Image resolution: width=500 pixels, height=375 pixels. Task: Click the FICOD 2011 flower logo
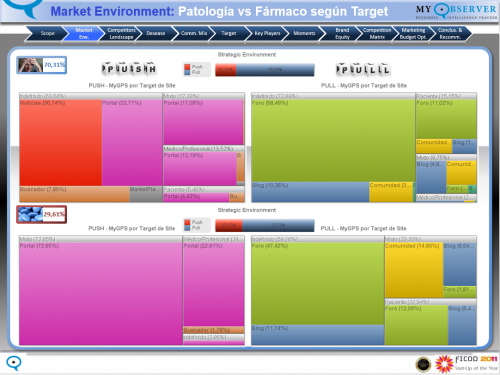pyautogui.click(x=466, y=363)
